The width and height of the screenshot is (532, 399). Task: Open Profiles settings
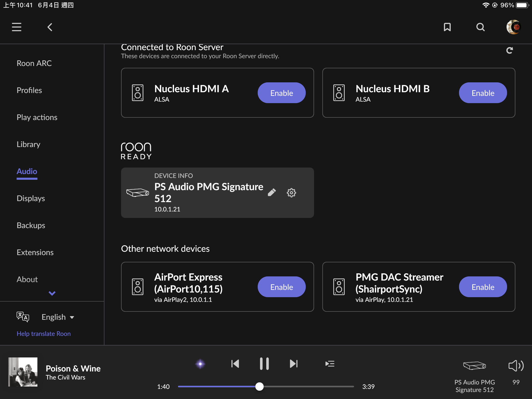29,90
